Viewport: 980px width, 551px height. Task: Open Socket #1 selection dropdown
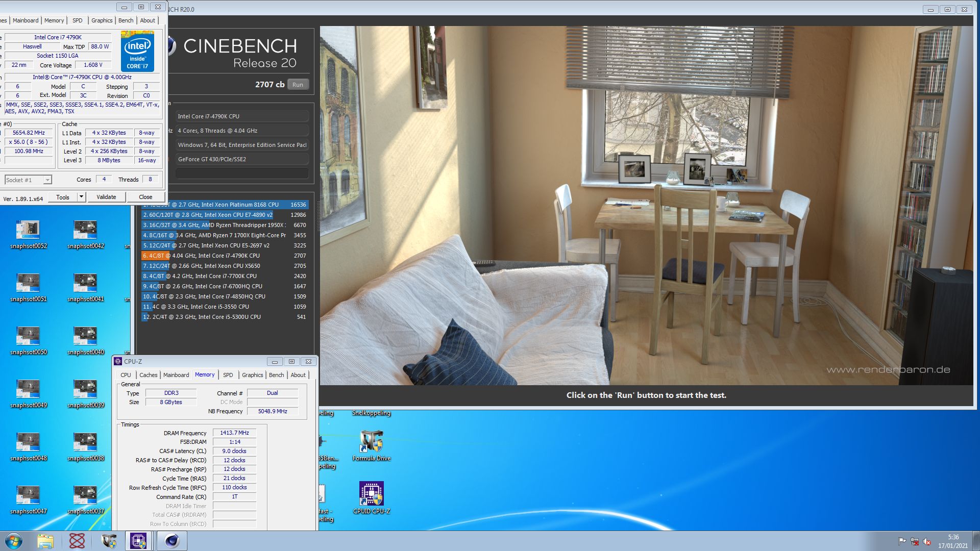tap(29, 180)
